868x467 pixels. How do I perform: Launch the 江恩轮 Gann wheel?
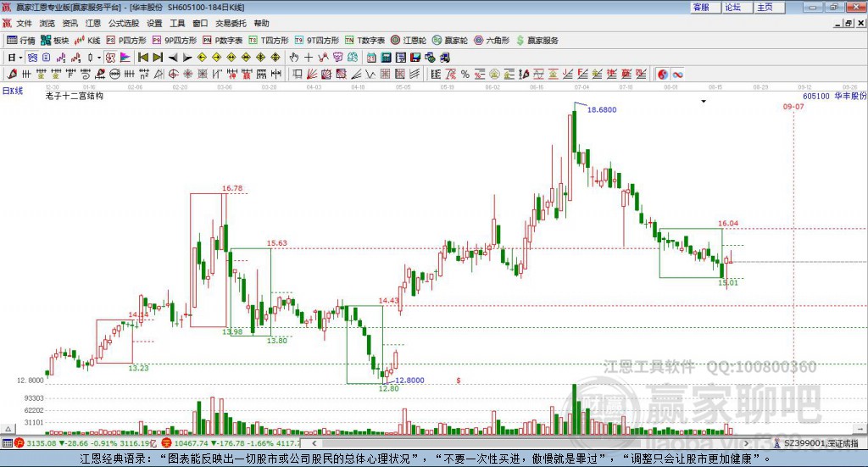coord(409,41)
